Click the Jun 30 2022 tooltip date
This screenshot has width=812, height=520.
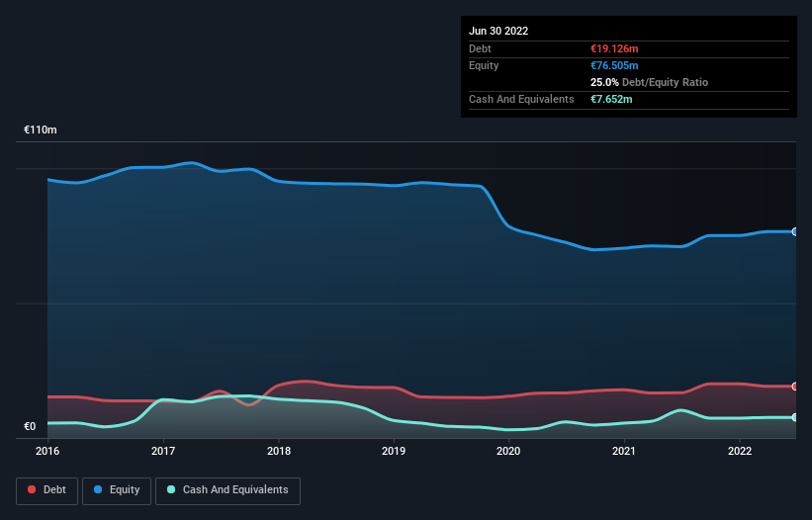498,31
